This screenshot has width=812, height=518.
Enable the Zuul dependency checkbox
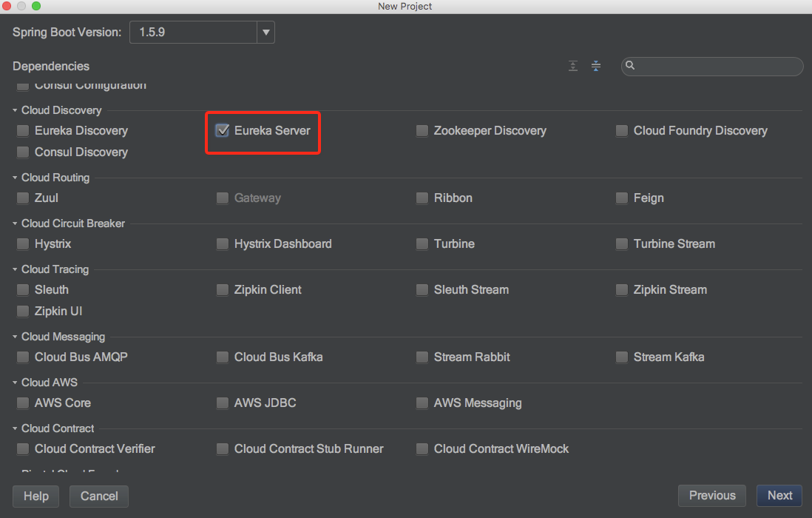tap(23, 198)
